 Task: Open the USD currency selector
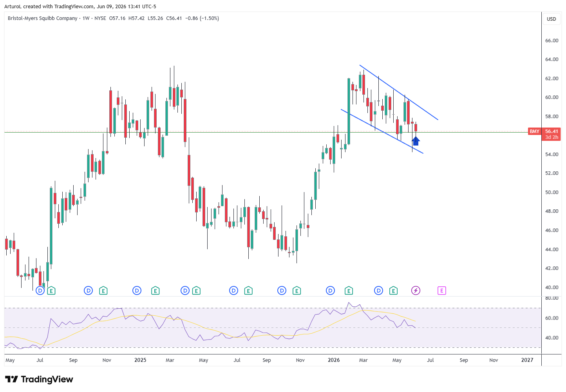pyautogui.click(x=552, y=19)
